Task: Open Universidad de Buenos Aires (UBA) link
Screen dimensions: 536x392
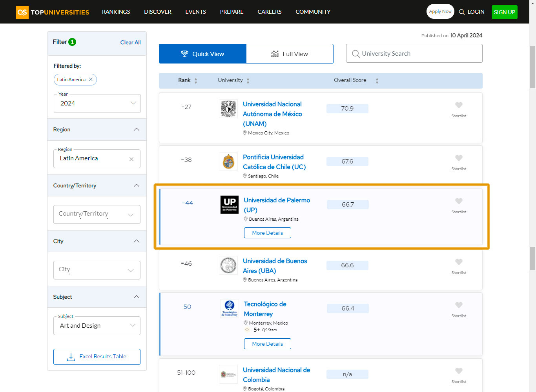Action: [275, 266]
